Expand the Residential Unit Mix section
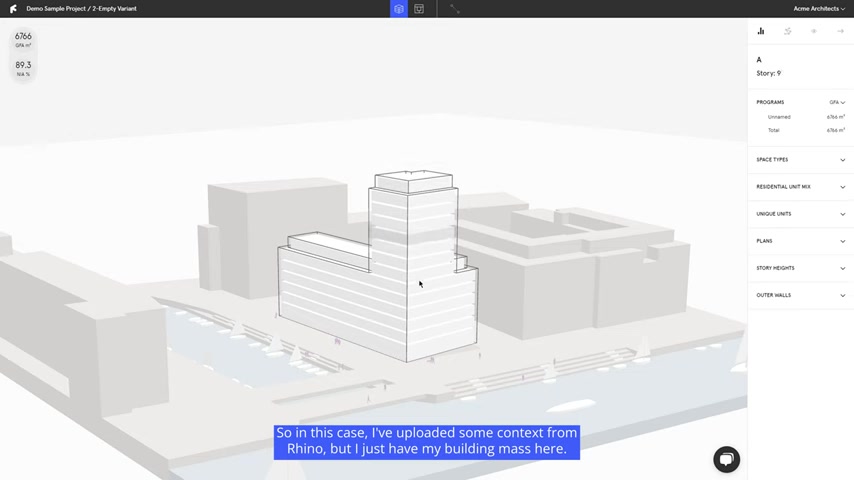 click(801, 187)
